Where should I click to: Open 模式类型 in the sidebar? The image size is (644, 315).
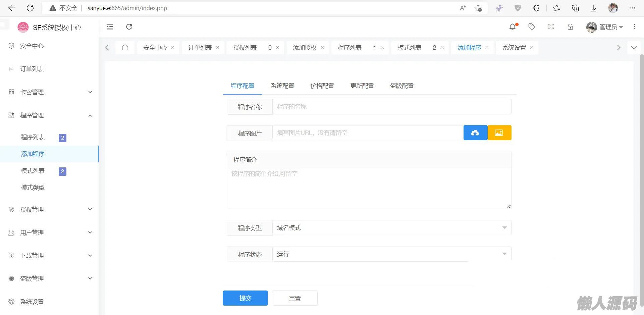33,188
